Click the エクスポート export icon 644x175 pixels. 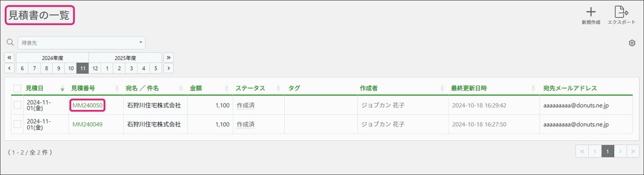(621, 12)
